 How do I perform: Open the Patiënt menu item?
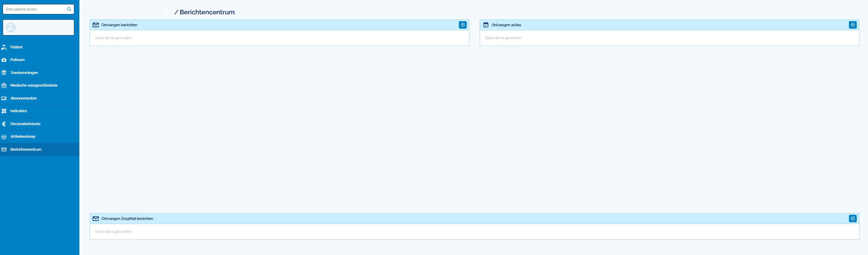tap(16, 47)
